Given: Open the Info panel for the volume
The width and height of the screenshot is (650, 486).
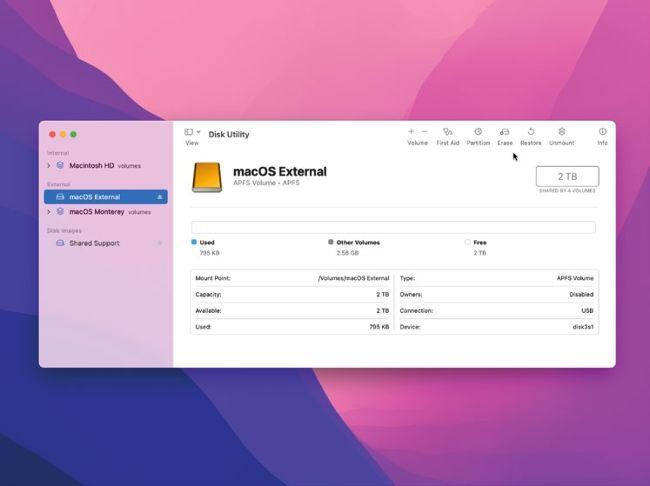Looking at the screenshot, I should (x=602, y=132).
